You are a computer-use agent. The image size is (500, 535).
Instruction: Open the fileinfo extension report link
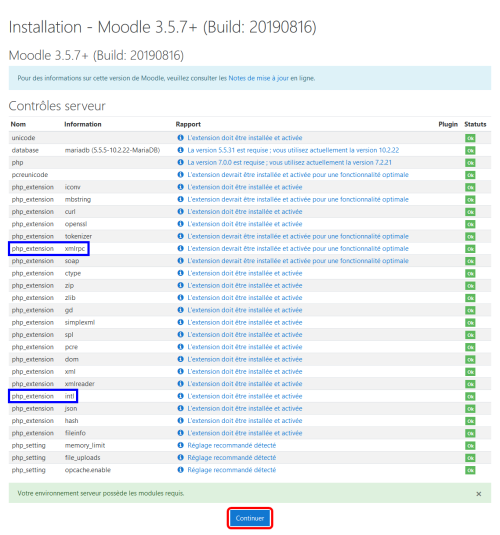point(245,433)
